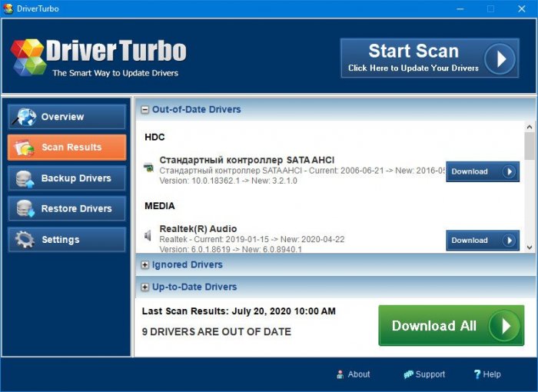This screenshot has height=392, width=538.
Task: Click the Restore Drivers database icon
Action: point(25,209)
